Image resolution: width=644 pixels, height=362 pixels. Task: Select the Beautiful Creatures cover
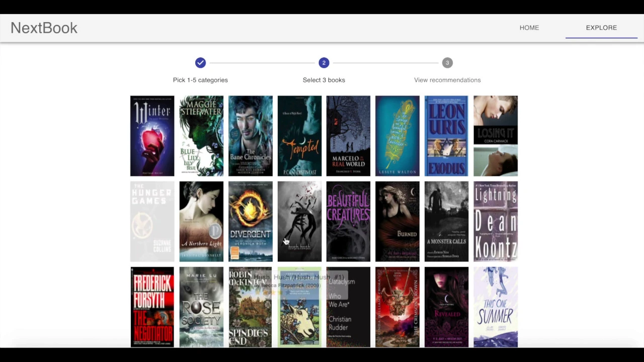[348, 221]
